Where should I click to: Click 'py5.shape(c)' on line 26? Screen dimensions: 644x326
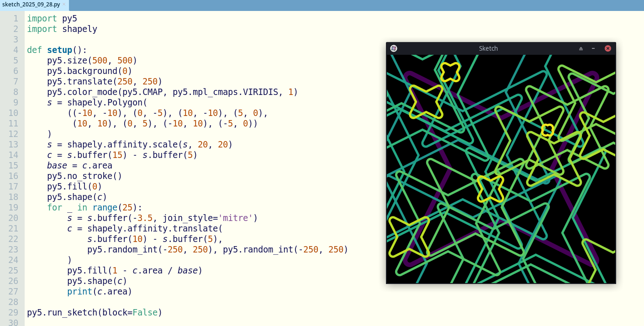coord(97,281)
